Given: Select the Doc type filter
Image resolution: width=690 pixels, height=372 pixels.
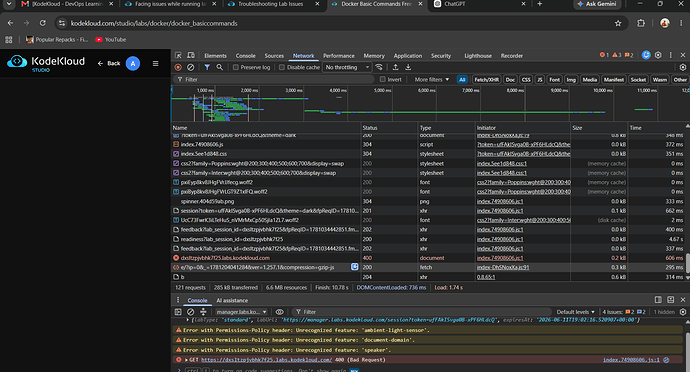Looking at the screenshot, I should (510, 80).
